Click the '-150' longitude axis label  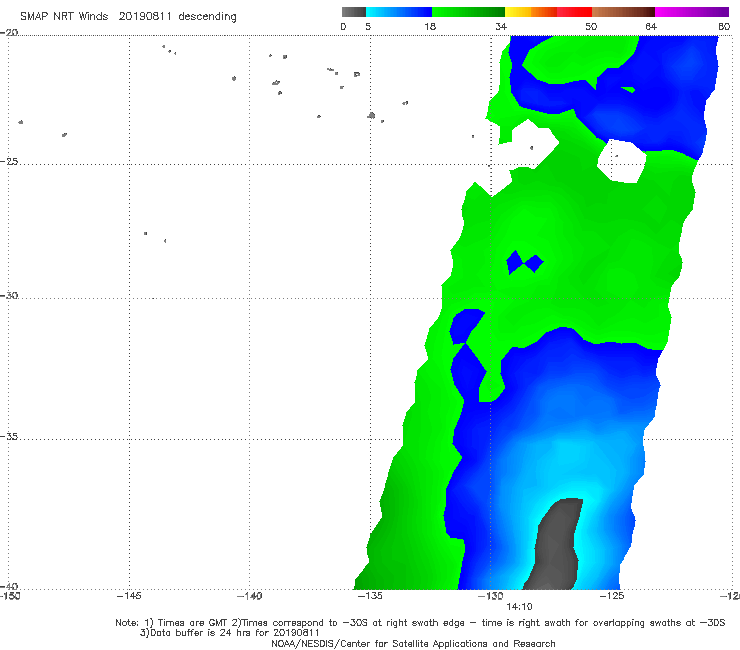pyautogui.click(x=10, y=596)
